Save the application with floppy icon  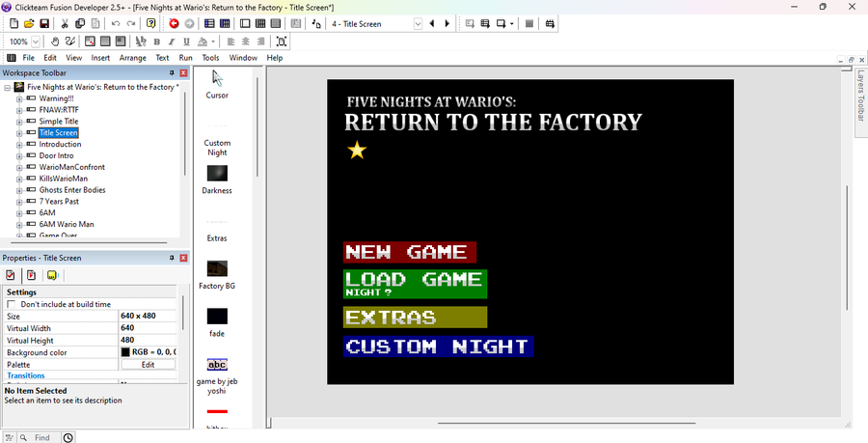(44, 24)
